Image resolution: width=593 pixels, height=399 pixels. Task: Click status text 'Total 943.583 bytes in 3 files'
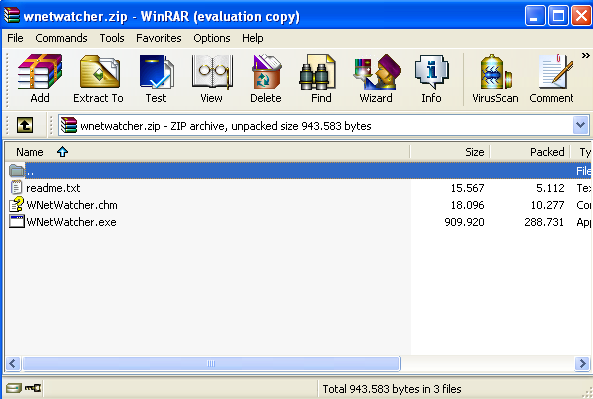[392, 389]
